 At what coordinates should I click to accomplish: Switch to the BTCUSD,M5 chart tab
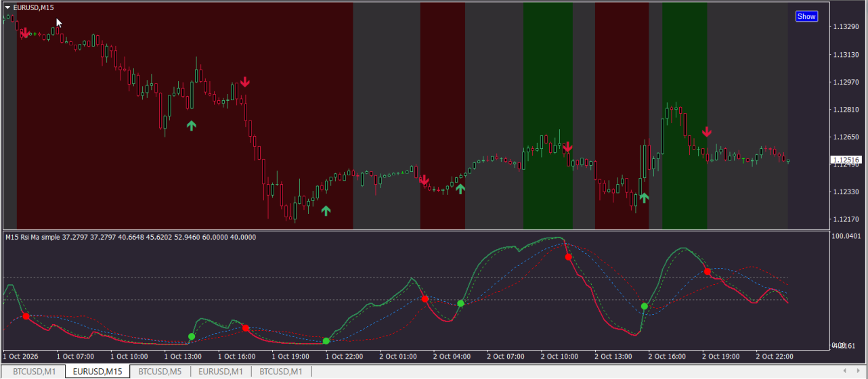click(160, 371)
